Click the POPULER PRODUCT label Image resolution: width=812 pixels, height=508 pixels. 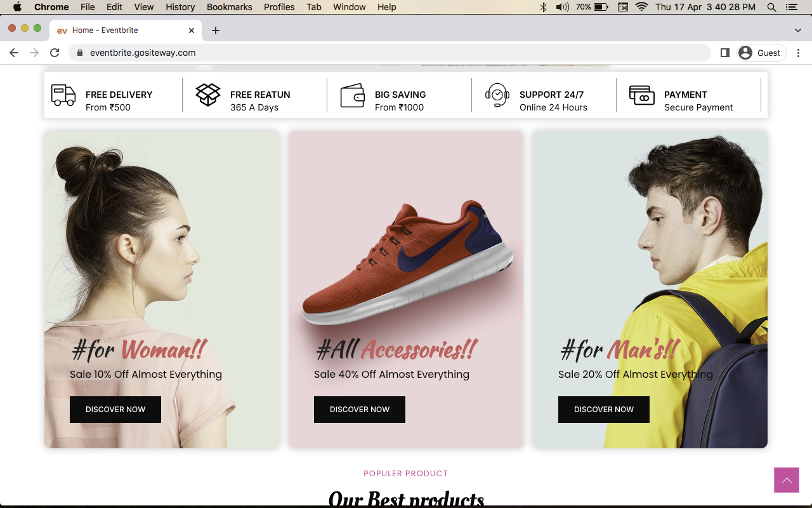[x=406, y=474]
